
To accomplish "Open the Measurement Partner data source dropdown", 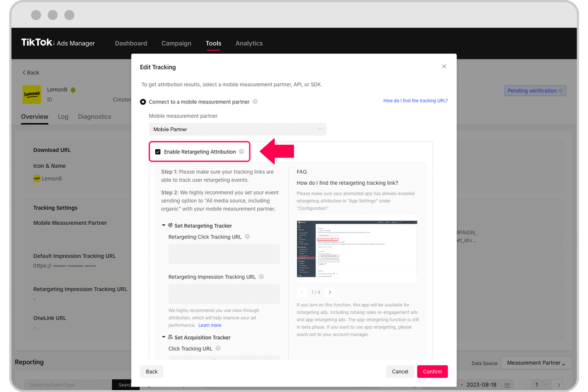I will click(537, 363).
